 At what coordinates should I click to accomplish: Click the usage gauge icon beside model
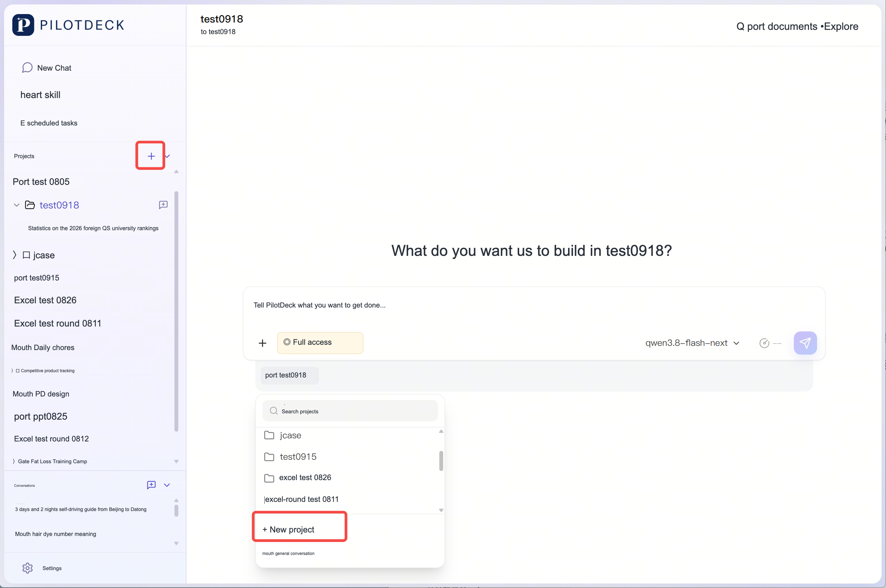(x=764, y=343)
